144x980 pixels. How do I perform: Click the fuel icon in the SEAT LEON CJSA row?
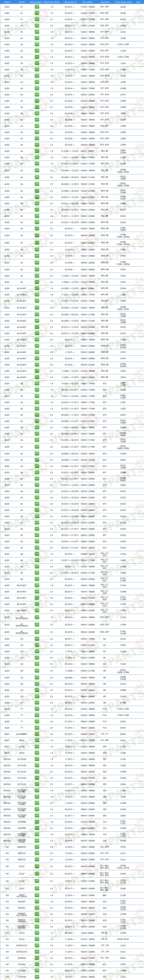click(37, 746)
